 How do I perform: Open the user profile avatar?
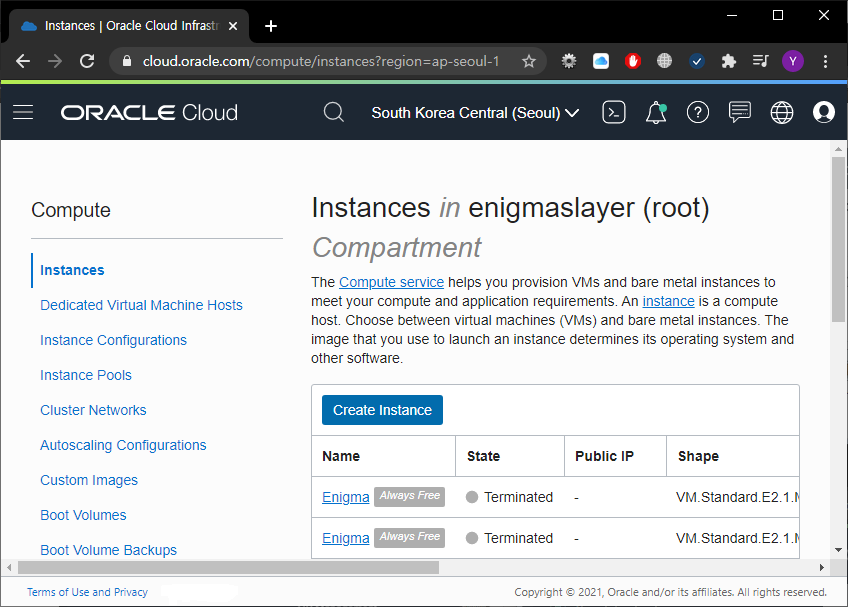823,112
